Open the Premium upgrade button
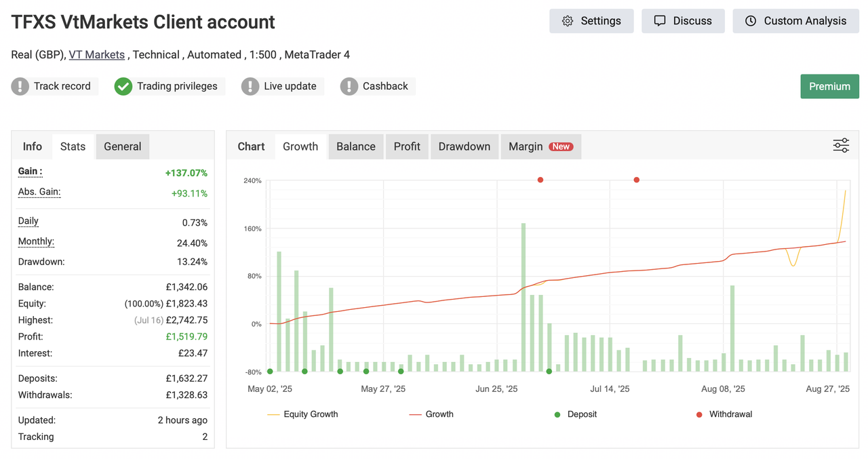 829,86
